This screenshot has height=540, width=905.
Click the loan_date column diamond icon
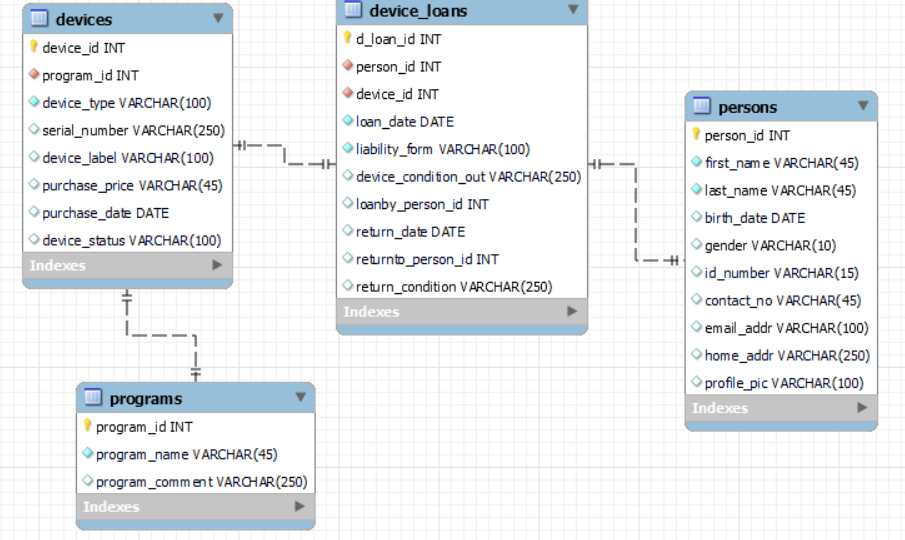[347, 120]
